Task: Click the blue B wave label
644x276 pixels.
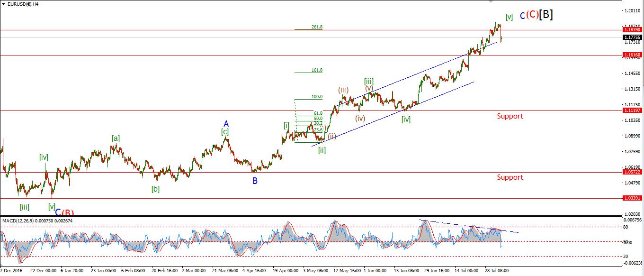Action: coord(255,181)
